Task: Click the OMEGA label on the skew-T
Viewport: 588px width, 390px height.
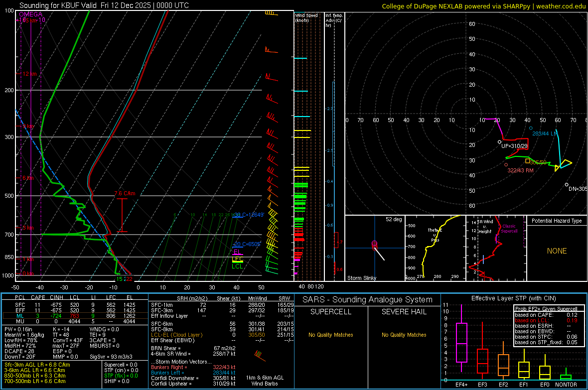Action: [31, 14]
